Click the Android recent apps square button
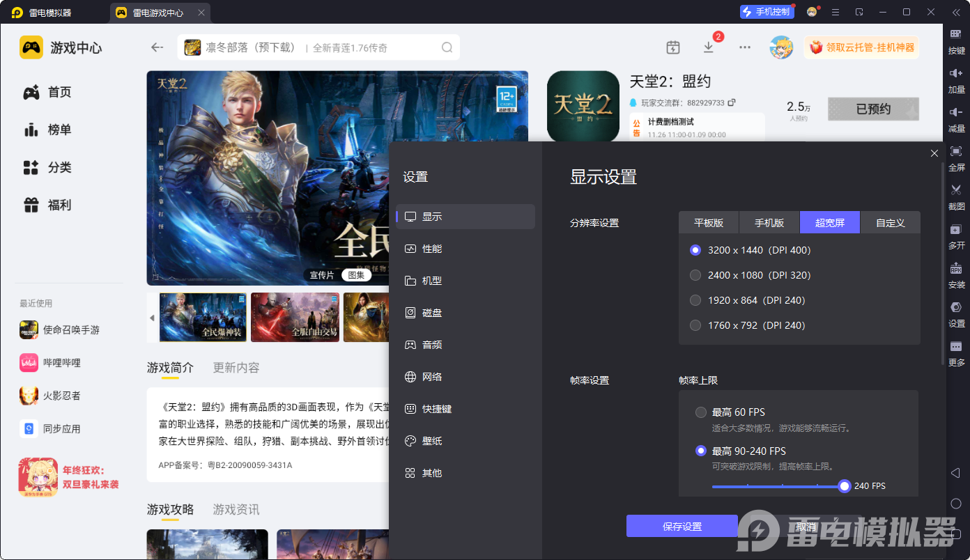Screen dimensions: 970x560 [x=956, y=534]
